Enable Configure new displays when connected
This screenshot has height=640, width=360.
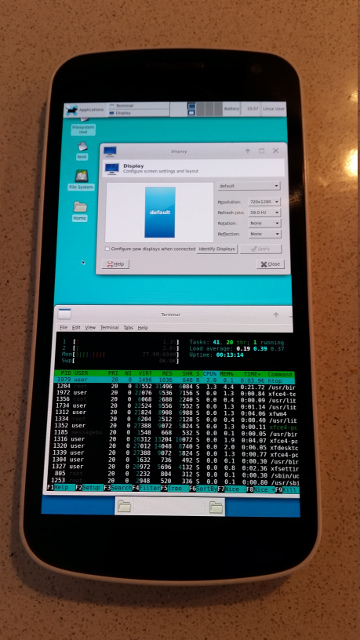click(x=107, y=249)
